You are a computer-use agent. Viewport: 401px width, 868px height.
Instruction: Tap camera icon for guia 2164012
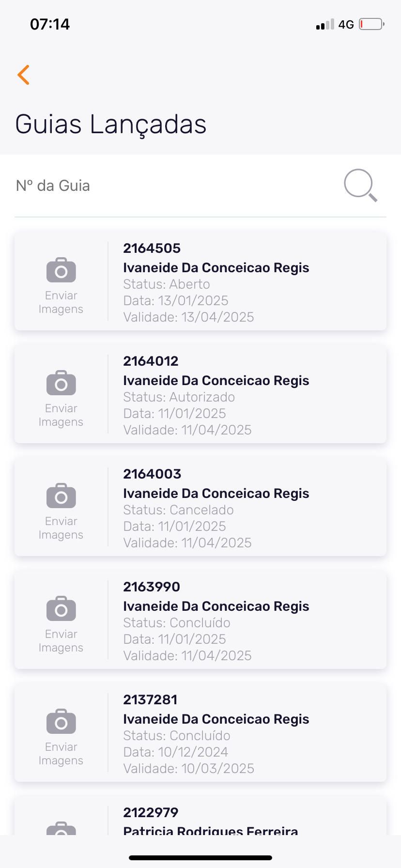(61, 383)
